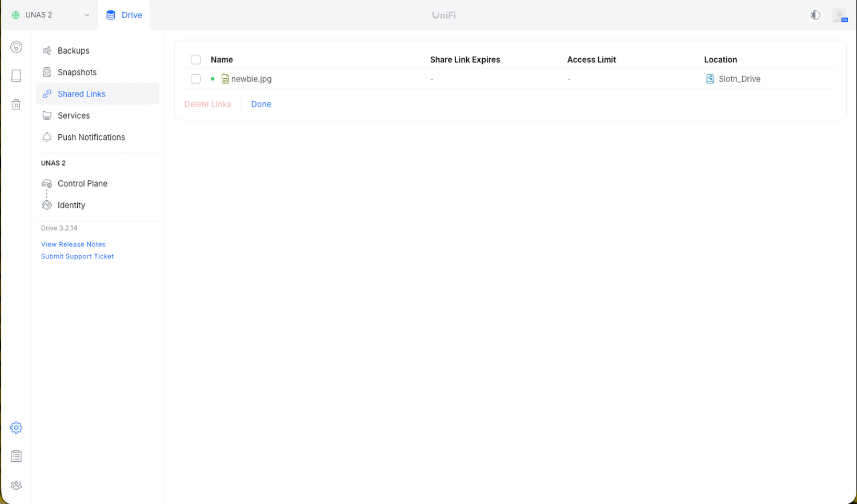Go to Push Notifications settings
This screenshot has width=857, height=504.
[91, 137]
